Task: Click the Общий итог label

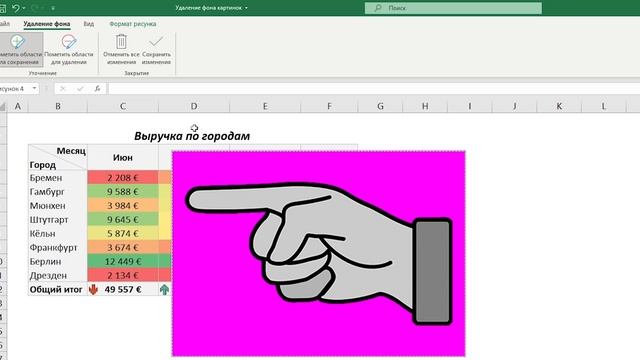Action: [x=56, y=289]
